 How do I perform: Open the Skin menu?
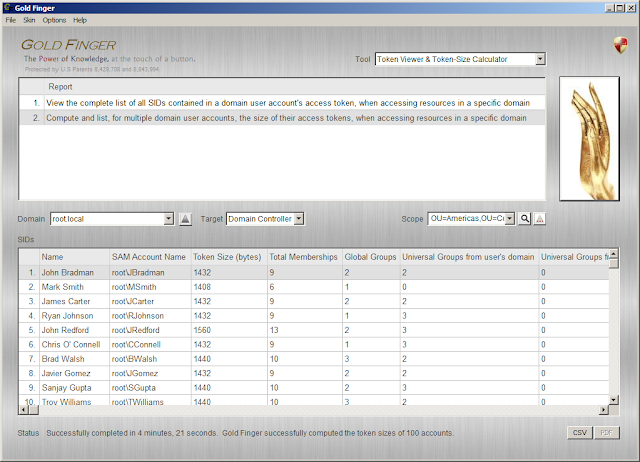pyautogui.click(x=29, y=20)
